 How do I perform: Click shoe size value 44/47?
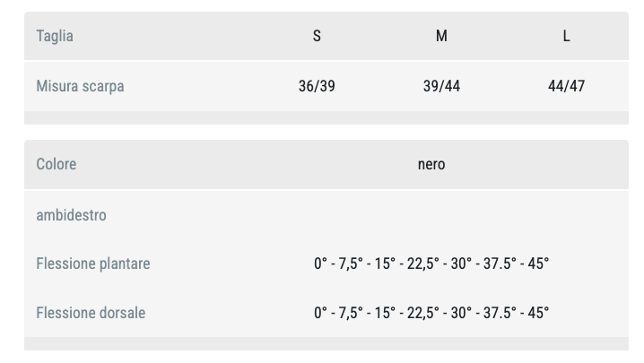566,87
